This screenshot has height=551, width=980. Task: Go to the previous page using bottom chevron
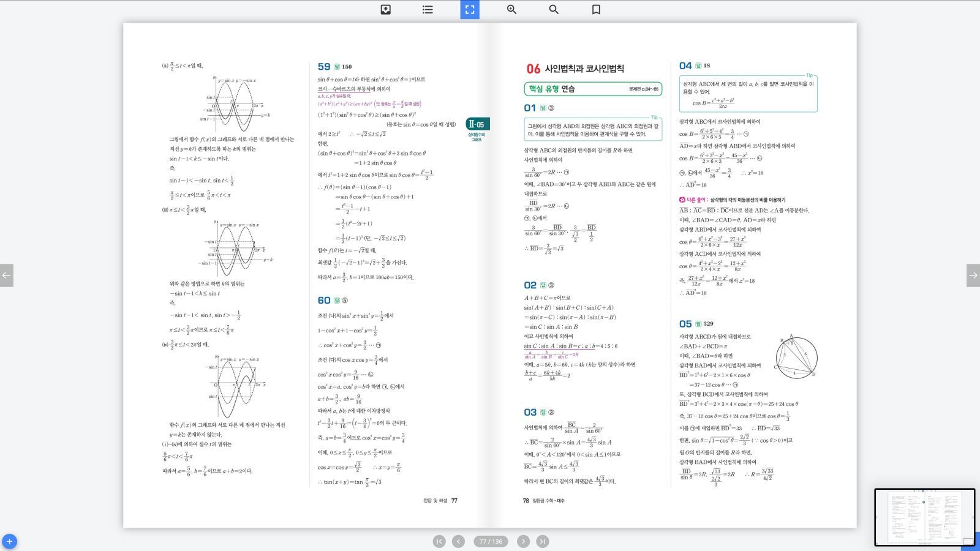click(458, 541)
